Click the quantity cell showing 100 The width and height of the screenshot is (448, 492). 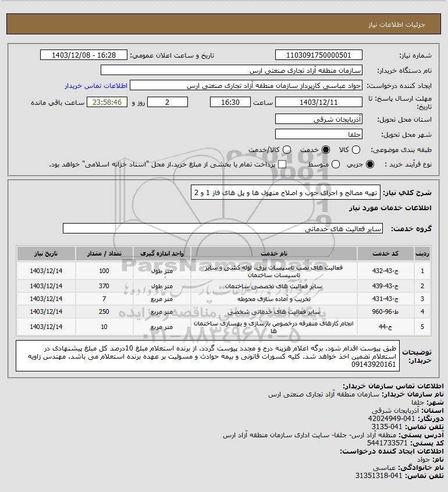(104, 271)
